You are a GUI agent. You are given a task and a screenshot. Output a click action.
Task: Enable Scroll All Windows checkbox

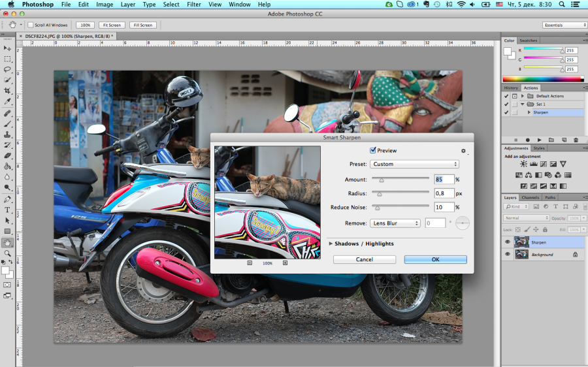click(31, 25)
